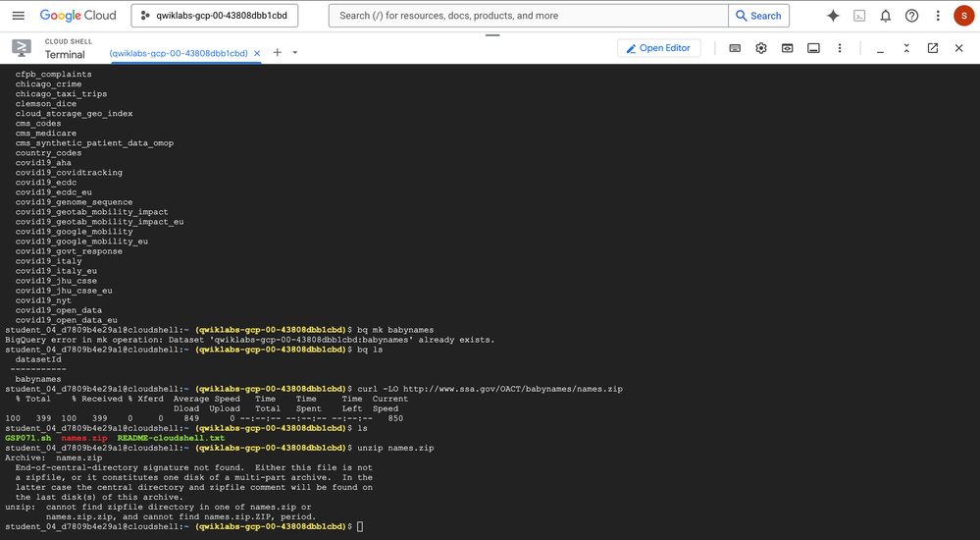Collapse or restore Cloud Shell height

pos(906,48)
